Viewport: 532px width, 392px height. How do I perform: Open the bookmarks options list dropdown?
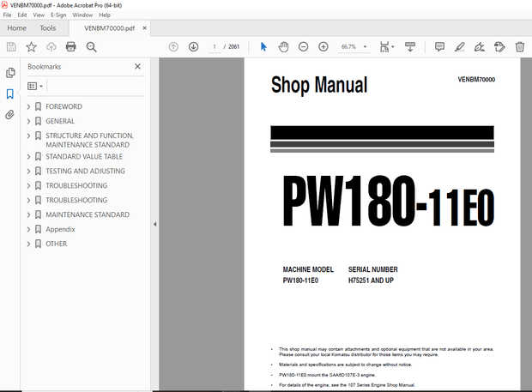35,86
